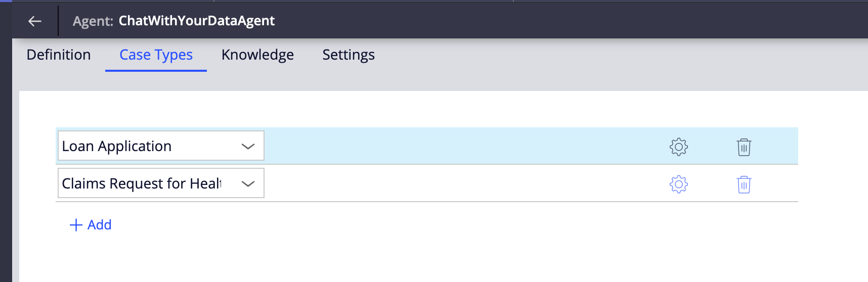868x282 pixels.
Task: Delete the Claims Request case type
Action: pyautogui.click(x=744, y=184)
